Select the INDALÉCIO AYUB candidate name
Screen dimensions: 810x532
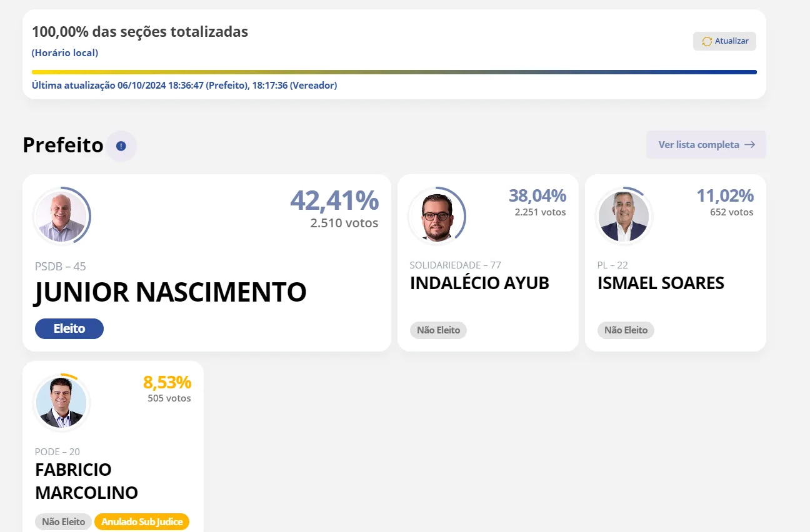tap(479, 283)
